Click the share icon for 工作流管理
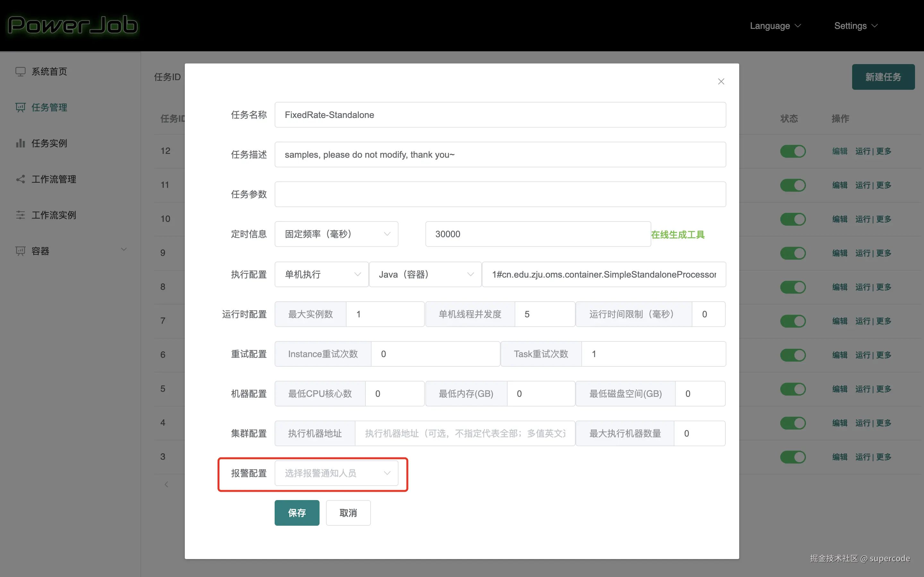Image resolution: width=924 pixels, height=577 pixels. [x=20, y=179]
